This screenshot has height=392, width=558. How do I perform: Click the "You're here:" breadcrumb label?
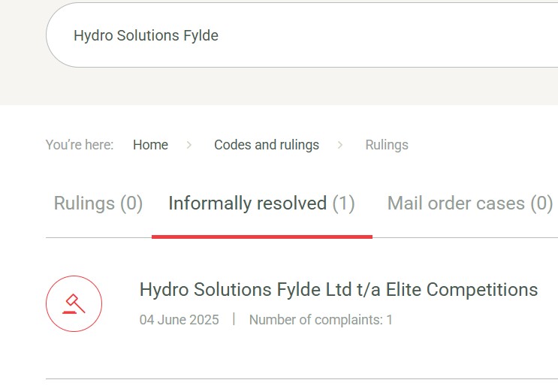[x=80, y=145]
